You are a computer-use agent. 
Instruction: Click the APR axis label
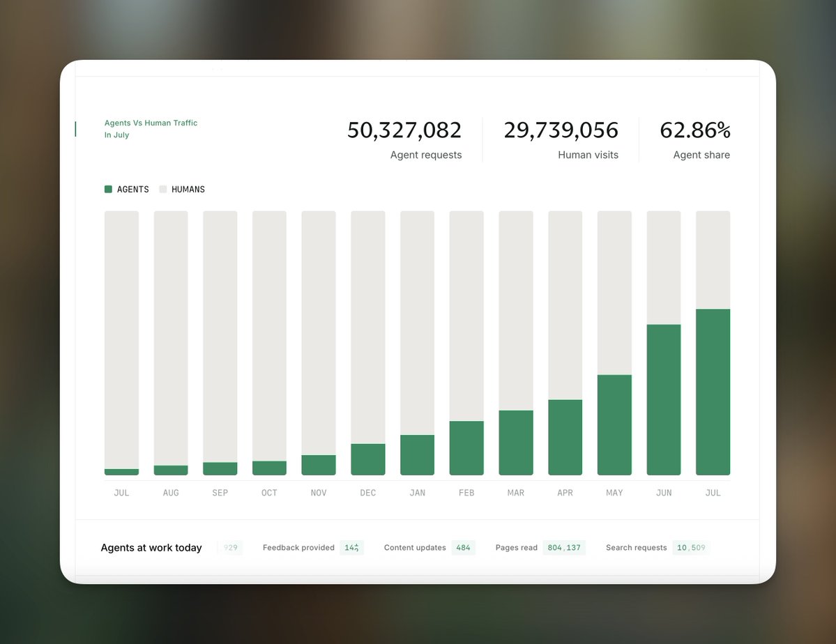pos(565,493)
